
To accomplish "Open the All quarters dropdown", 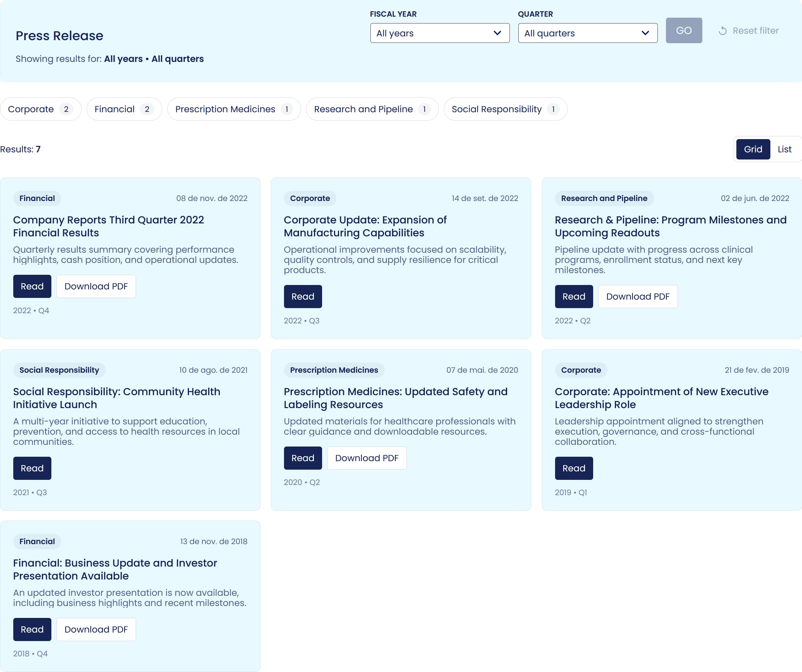I will click(587, 33).
